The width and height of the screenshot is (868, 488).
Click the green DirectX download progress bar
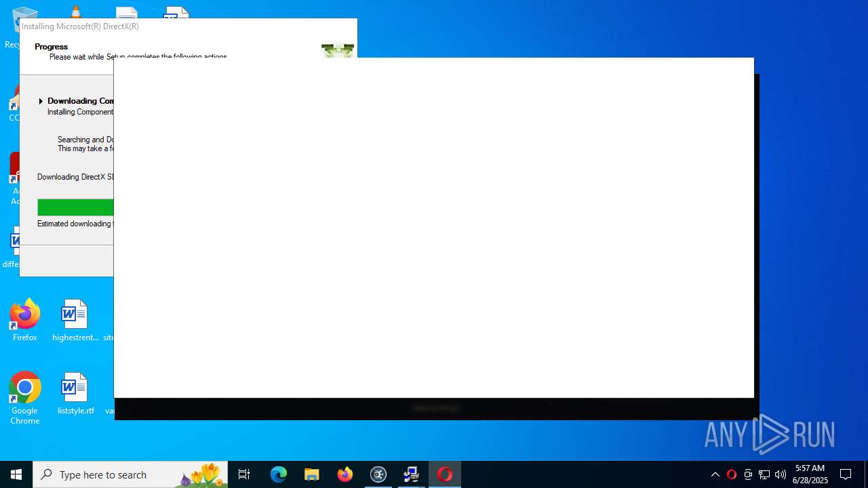[x=75, y=207]
